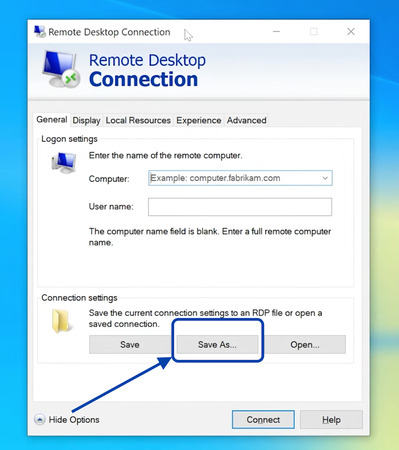This screenshot has width=399, height=450.
Task: Open the Advanced tab
Action: (247, 121)
